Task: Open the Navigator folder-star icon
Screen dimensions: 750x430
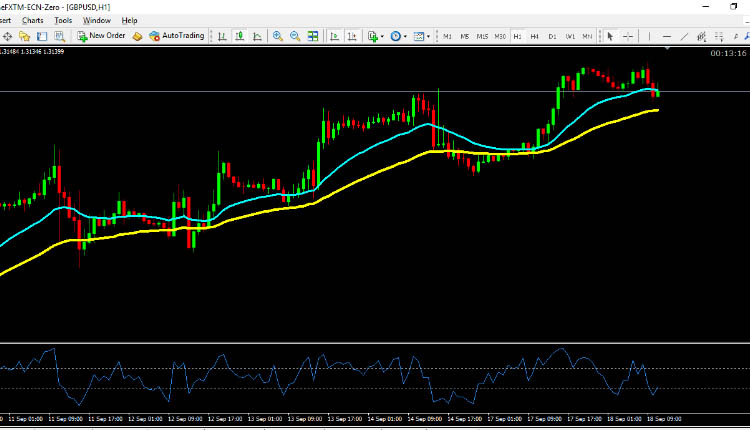Action: (x=24, y=36)
